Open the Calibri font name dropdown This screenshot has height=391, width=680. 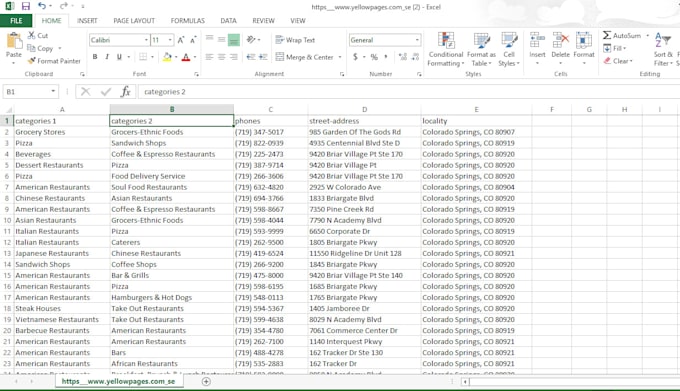pos(146,40)
